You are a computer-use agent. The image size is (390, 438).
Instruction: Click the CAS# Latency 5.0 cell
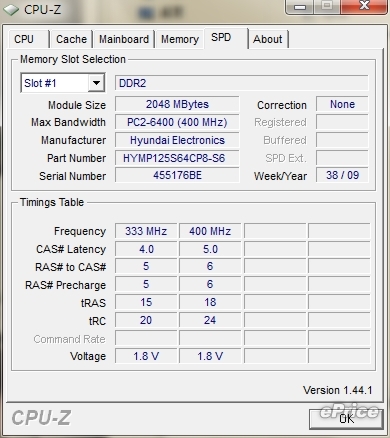pyautogui.click(x=210, y=249)
